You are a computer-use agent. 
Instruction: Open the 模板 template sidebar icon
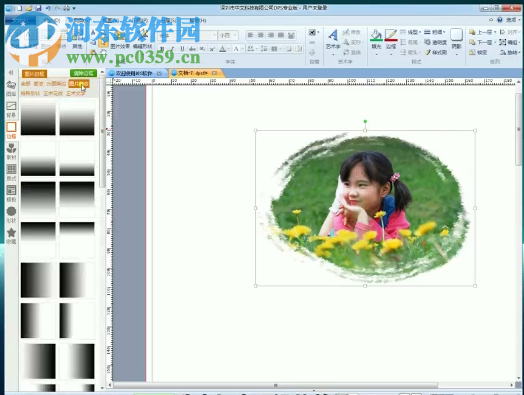11,193
